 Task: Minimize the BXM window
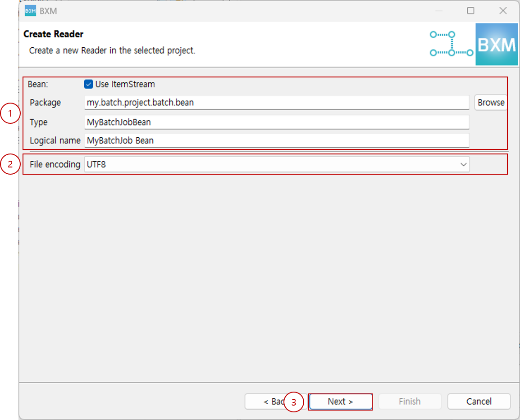pyautogui.click(x=438, y=10)
